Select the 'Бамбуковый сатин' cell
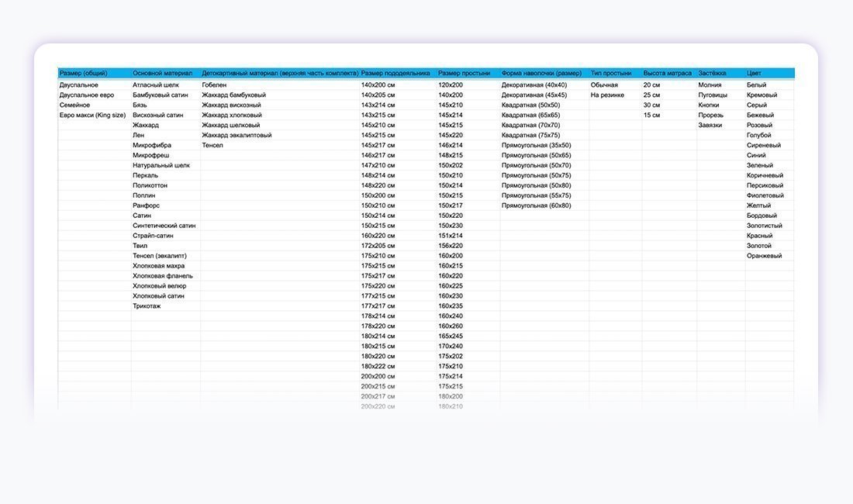The height and width of the screenshot is (504, 853). pyautogui.click(x=161, y=95)
